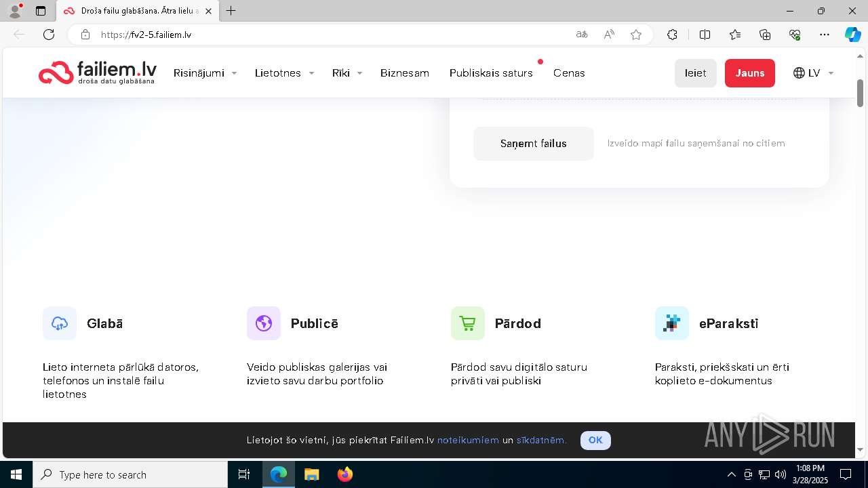Expand the Rīki dropdown menu

click(x=347, y=73)
